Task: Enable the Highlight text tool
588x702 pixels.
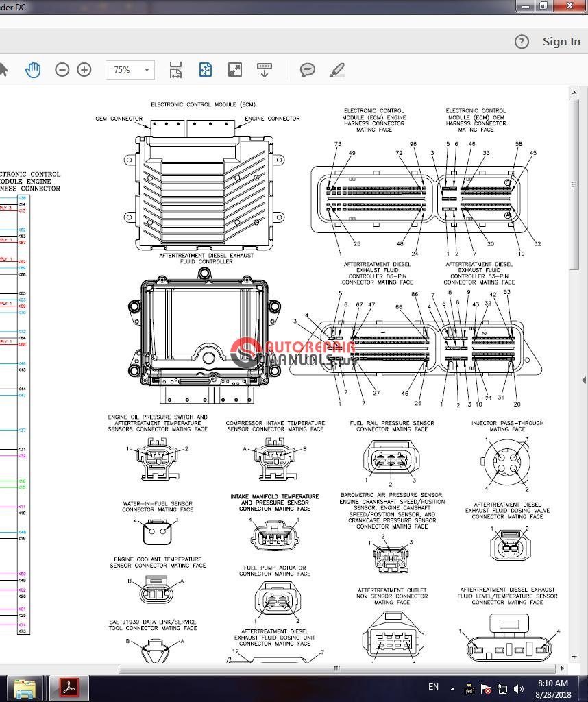Action: pos(336,69)
